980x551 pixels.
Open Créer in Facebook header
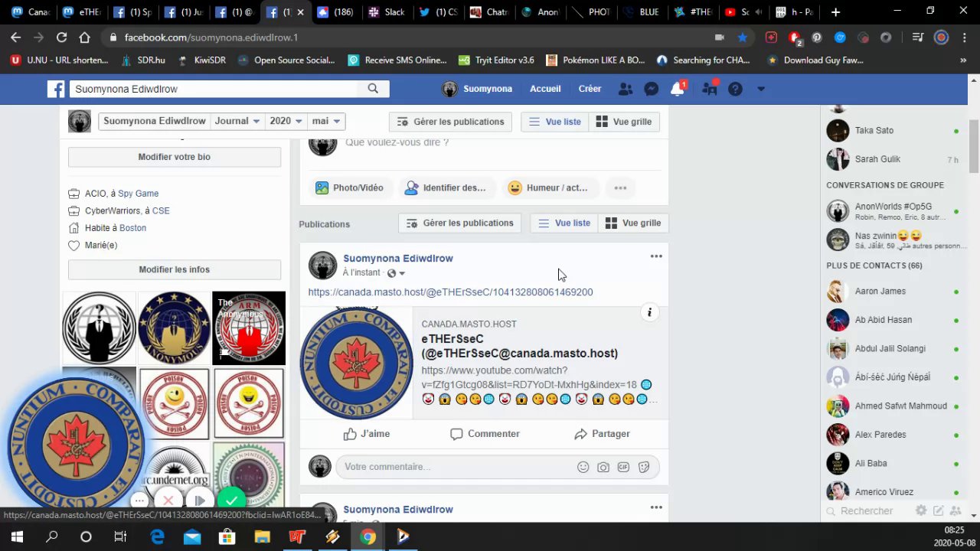pyautogui.click(x=590, y=89)
